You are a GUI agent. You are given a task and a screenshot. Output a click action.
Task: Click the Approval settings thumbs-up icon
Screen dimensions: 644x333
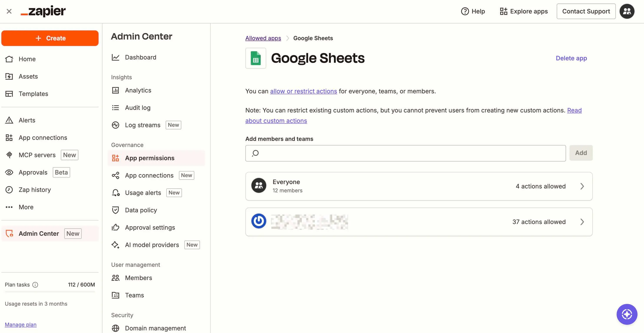115,227
